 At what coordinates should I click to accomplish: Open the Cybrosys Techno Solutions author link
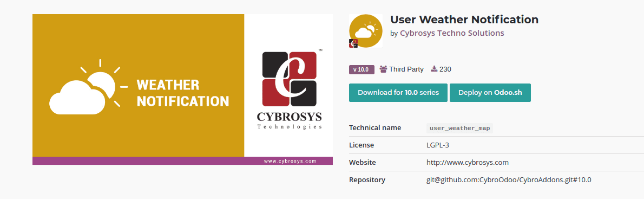click(x=452, y=33)
